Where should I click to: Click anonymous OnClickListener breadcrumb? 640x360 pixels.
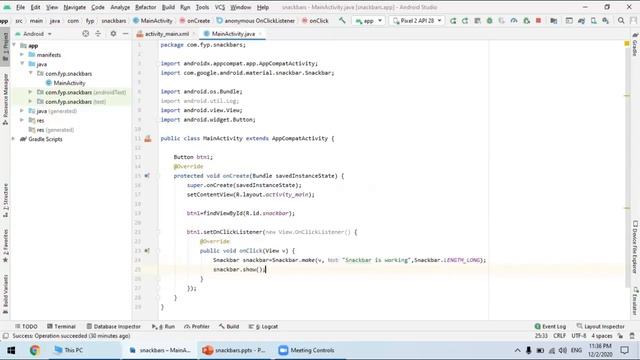click(256, 20)
